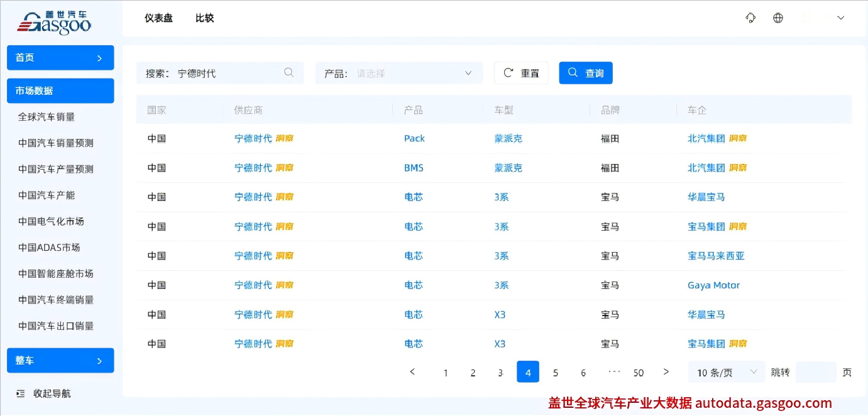This screenshot has height=416, width=868.
Task: Expand the 首页 sidebar section
Action: pos(60,58)
